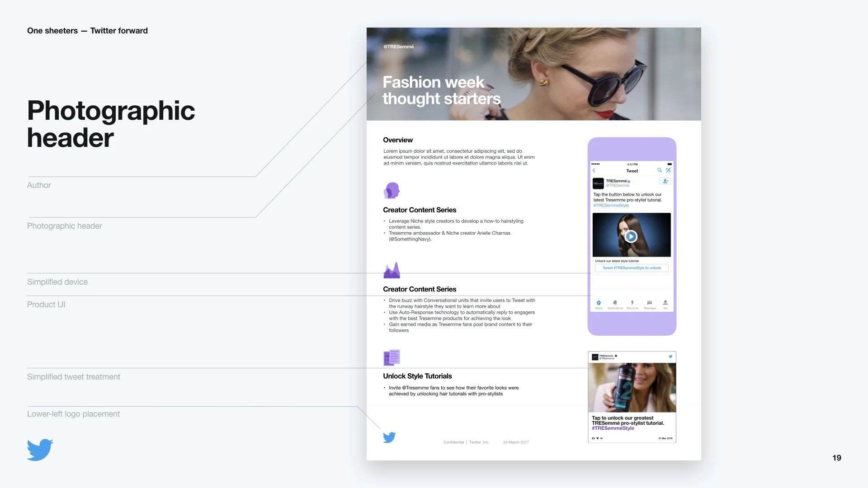Open the Moments lightning tab
868x488 pixels.
click(632, 303)
